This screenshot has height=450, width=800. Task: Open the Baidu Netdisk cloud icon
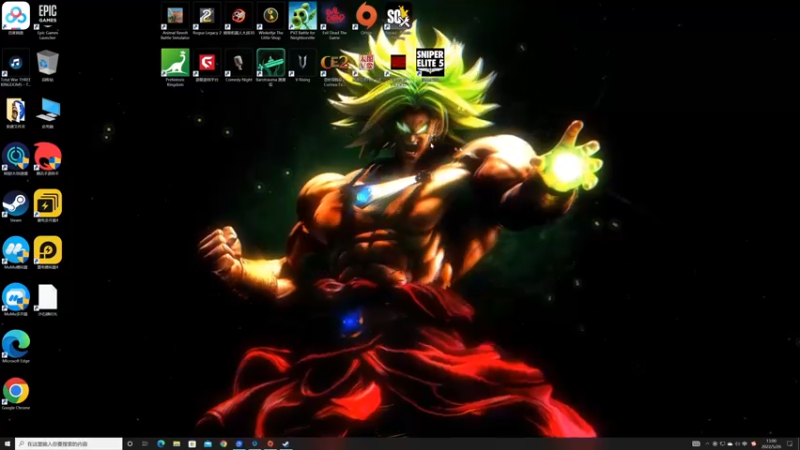(x=16, y=18)
